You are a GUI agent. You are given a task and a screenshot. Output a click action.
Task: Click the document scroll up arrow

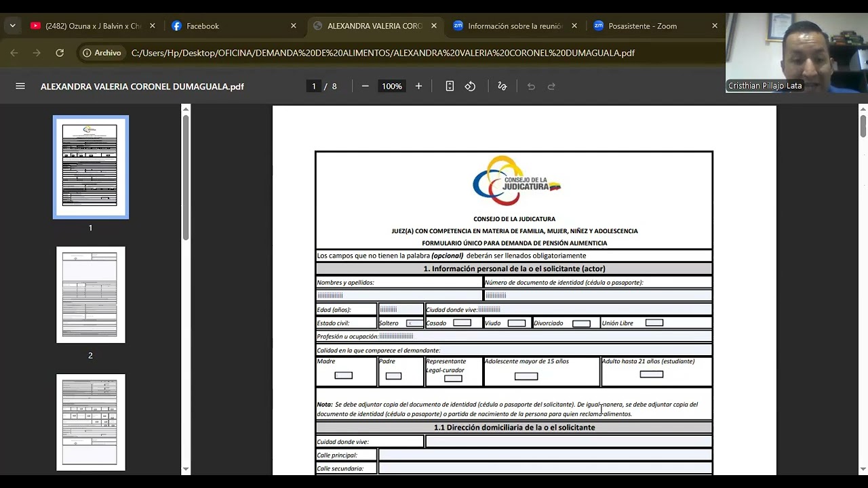click(863, 109)
